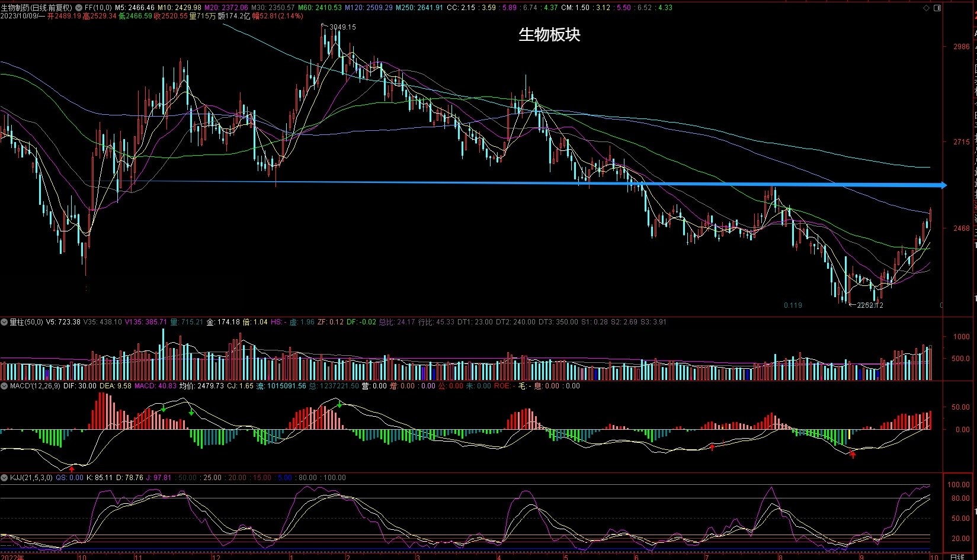The height and width of the screenshot is (560, 977).
Task: Click the 2986 price axis label
Action: point(962,47)
